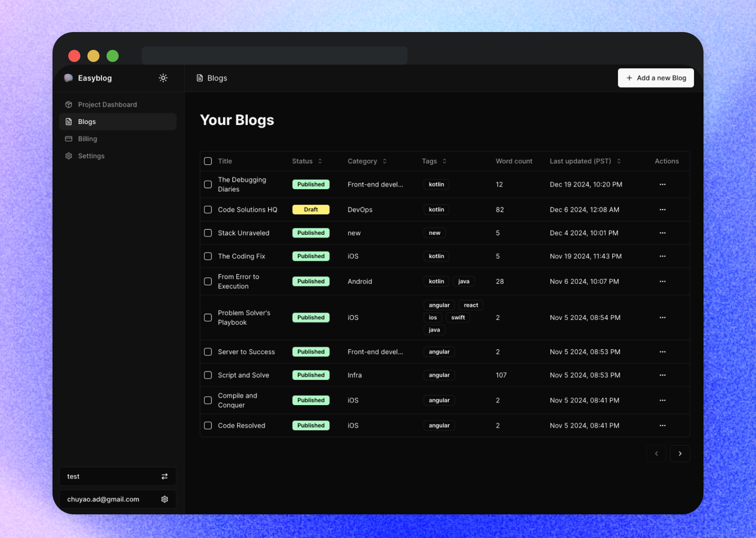Screen dimensions: 756x538
Task: Click the Word count column header
Action: click(x=514, y=161)
